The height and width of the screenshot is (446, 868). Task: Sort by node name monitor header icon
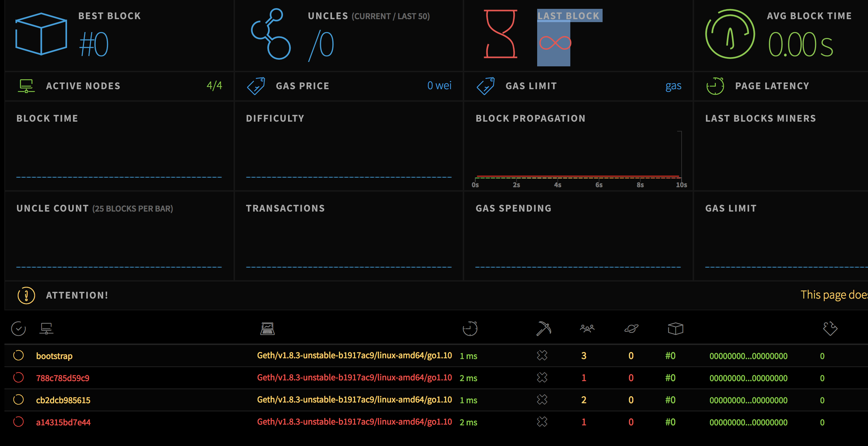tap(46, 328)
